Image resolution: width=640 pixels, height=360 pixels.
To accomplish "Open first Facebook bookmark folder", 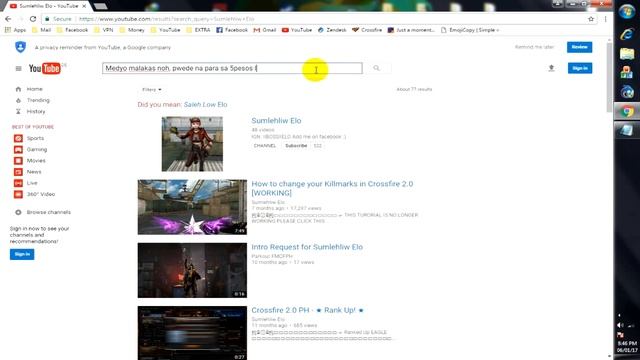I will click(x=73, y=30).
